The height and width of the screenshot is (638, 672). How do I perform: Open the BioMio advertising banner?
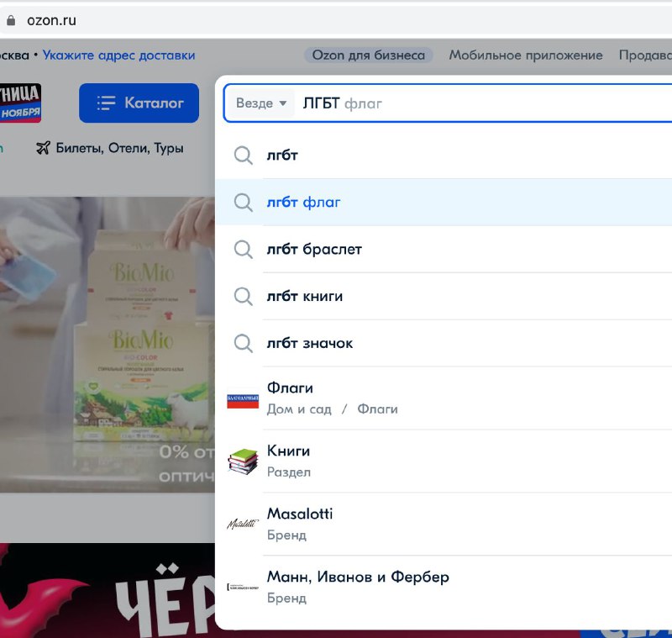(x=108, y=345)
